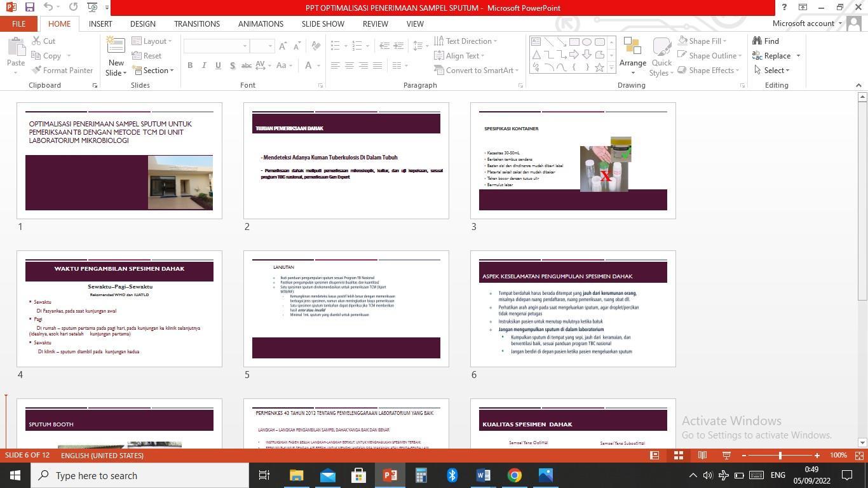Click the Reset slide button

[x=147, y=56]
